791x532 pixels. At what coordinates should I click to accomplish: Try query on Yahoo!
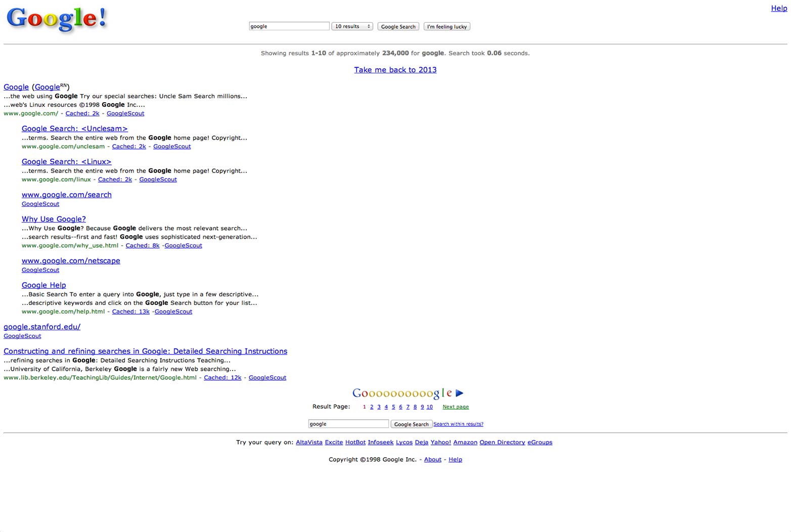point(441,442)
